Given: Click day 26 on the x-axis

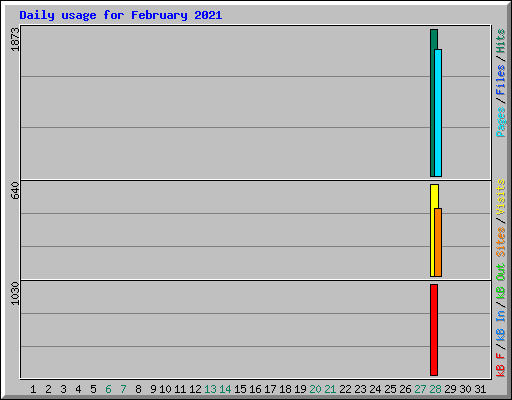Looking at the screenshot, I should coord(405,389).
